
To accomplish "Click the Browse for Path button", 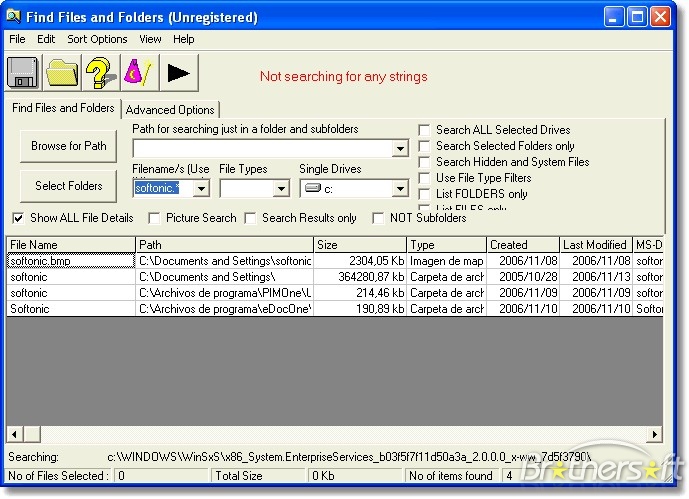I will 69,146.
